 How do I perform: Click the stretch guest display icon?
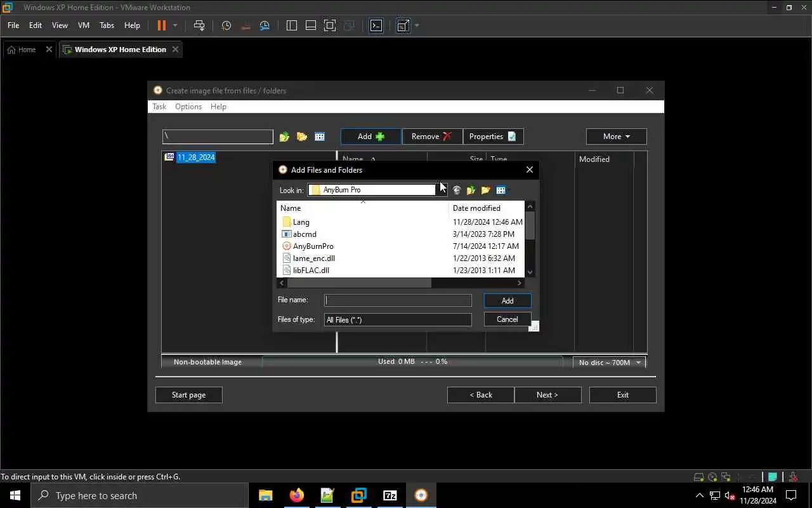coord(402,25)
